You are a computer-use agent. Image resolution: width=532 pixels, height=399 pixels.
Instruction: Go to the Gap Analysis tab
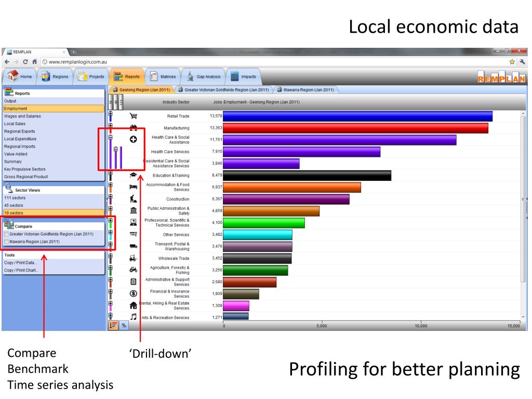click(205, 77)
